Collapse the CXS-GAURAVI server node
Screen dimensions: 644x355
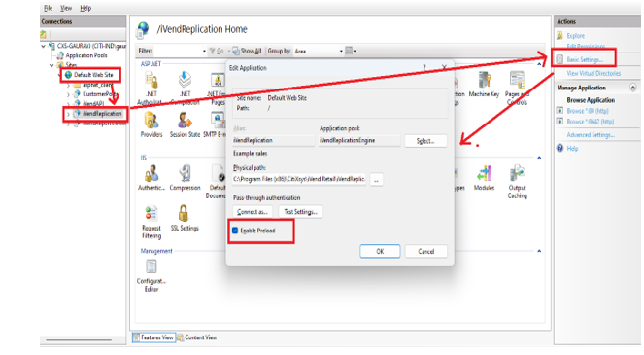tap(44, 46)
